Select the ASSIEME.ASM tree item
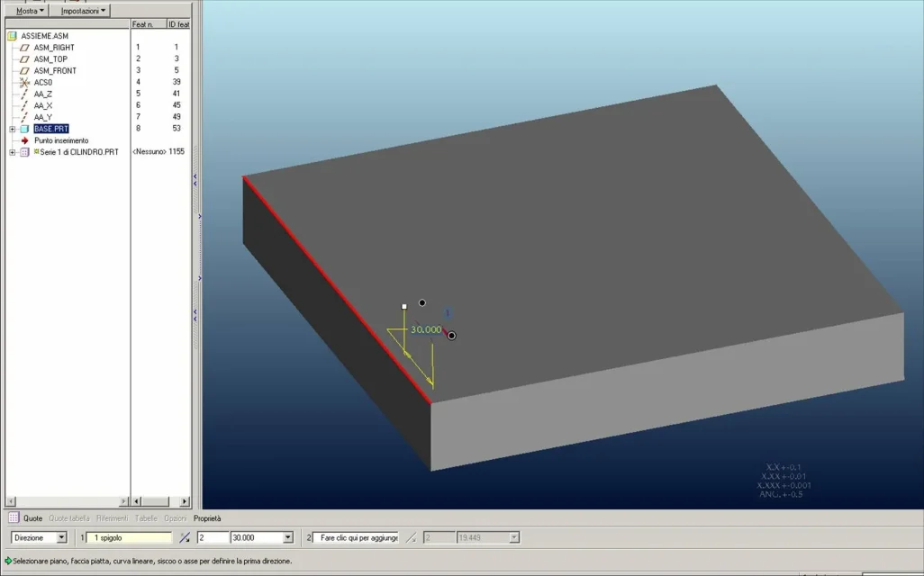The width and height of the screenshot is (924, 576). (x=45, y=36)
